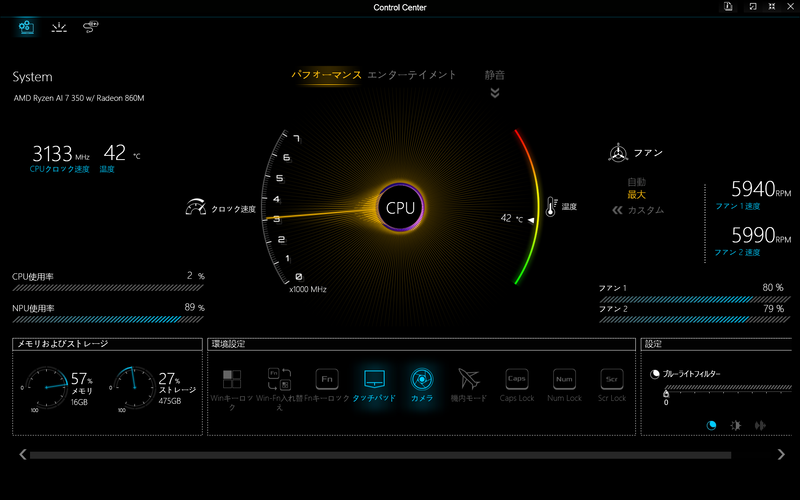The width and height of the screenshot is (800, 500).
Task: Open the System monitoring tab icon
Action: (27, 27)
